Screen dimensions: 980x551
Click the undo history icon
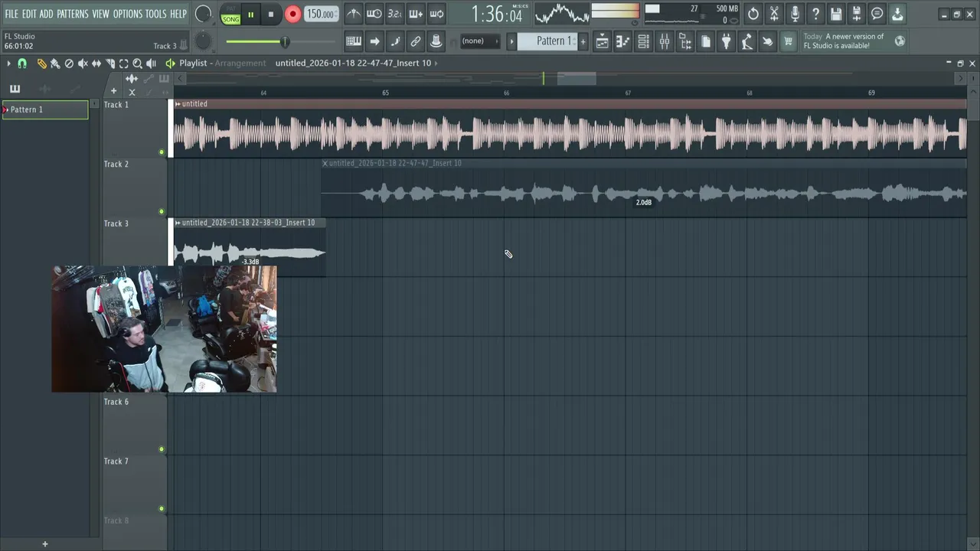[x=753, y=14]
